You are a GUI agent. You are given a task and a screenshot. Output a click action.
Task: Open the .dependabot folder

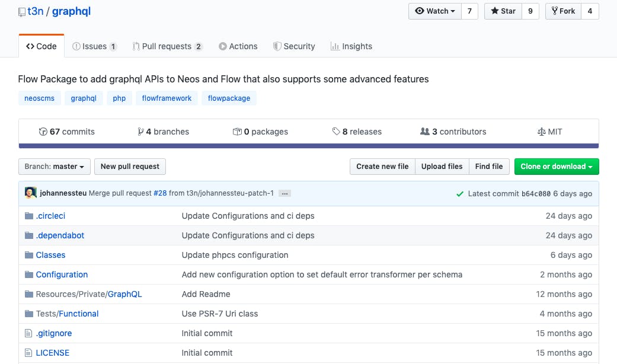coord(60,235)
